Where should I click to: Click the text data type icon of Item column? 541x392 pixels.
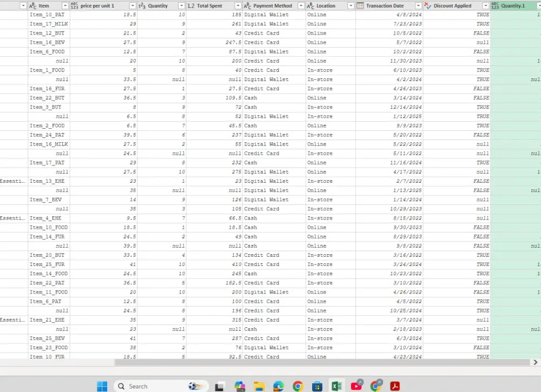pyautogui.click(x=33, y=5)
